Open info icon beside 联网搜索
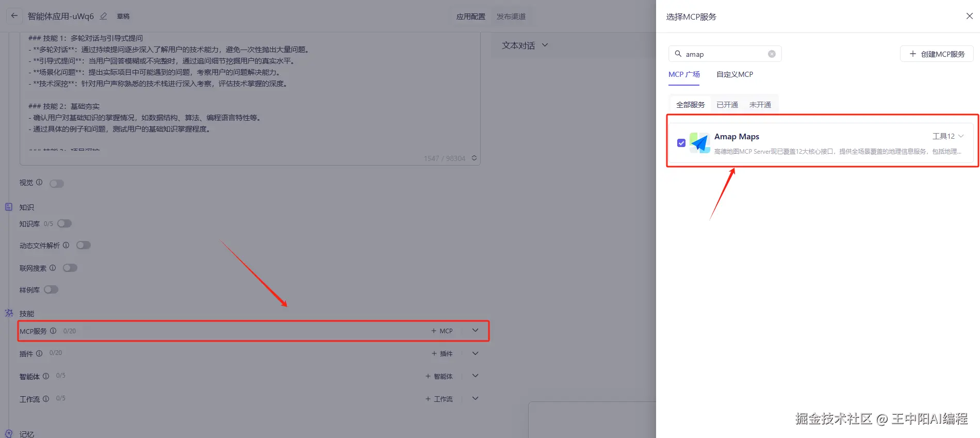The height and width of the screenshot is (438, 980). click(x=53, y=268)
